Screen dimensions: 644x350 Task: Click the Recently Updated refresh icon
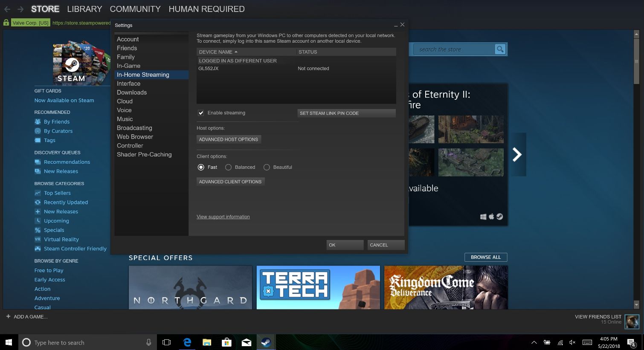point(38,202)
